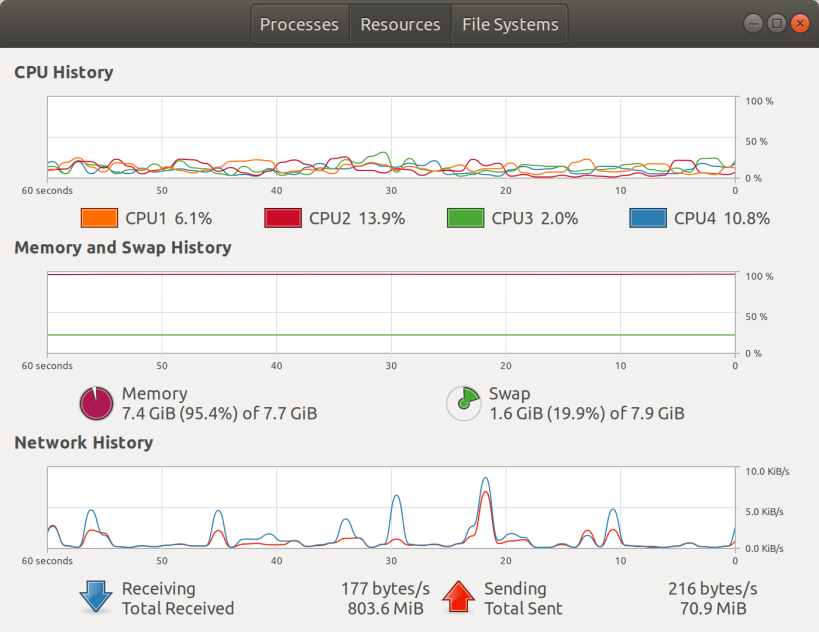Click the Memory and Swap History chart
Screen dimensions: 819x632
tap(390, 310)
